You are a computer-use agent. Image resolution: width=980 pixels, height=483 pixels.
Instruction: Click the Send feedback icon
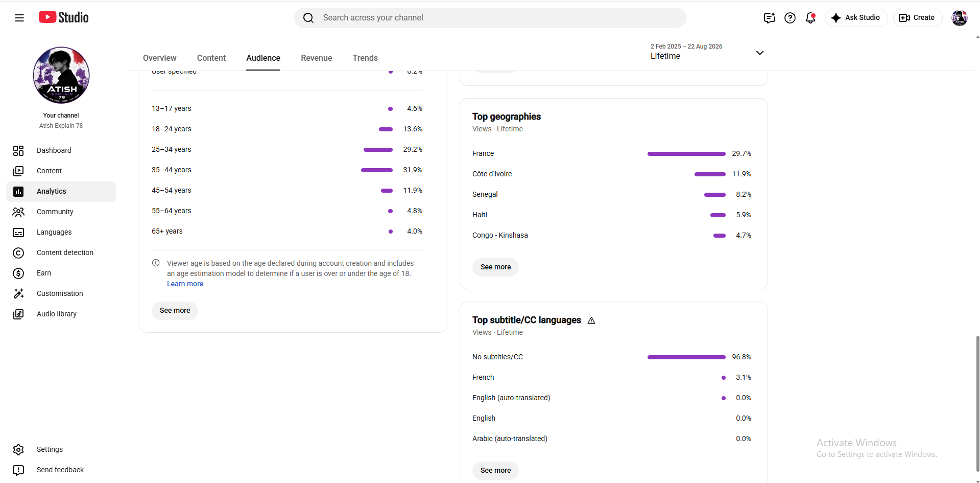[18, 470]
